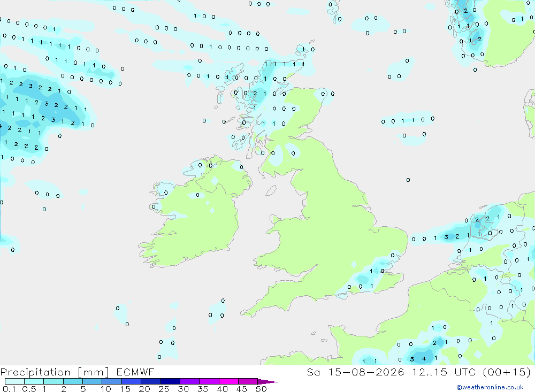The height and width of the screenshot is (392, 535).
Task: Click the '(00+15)' forecast run label
Action: click(x=507, y=372)
